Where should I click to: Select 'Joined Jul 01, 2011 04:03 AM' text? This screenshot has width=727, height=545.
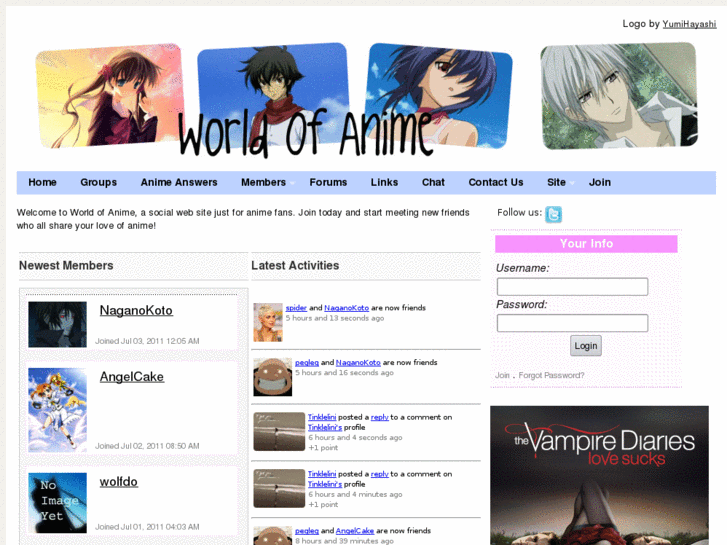147,527
